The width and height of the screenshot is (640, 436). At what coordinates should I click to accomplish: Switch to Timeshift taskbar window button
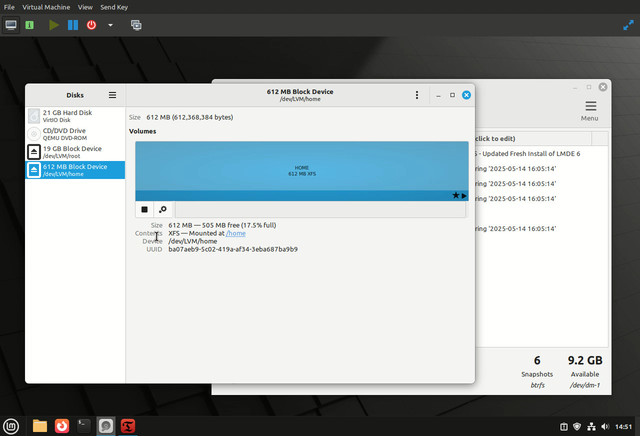128,426
